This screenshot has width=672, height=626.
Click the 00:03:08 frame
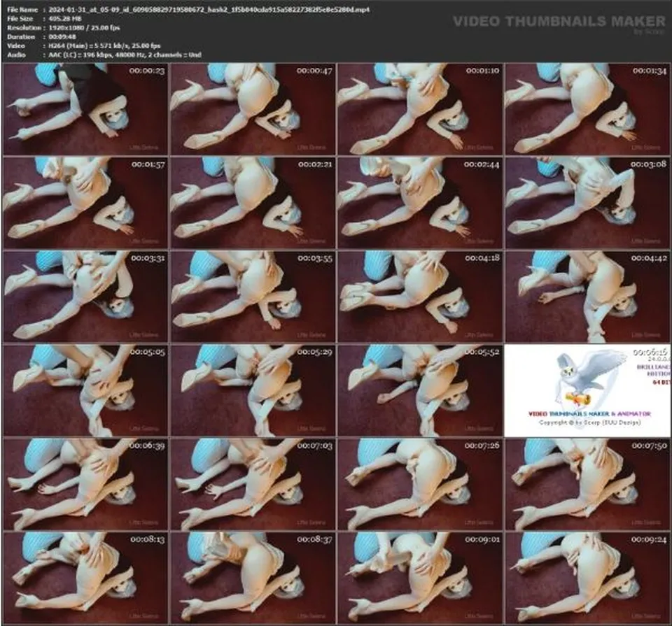tap(587, 203)
